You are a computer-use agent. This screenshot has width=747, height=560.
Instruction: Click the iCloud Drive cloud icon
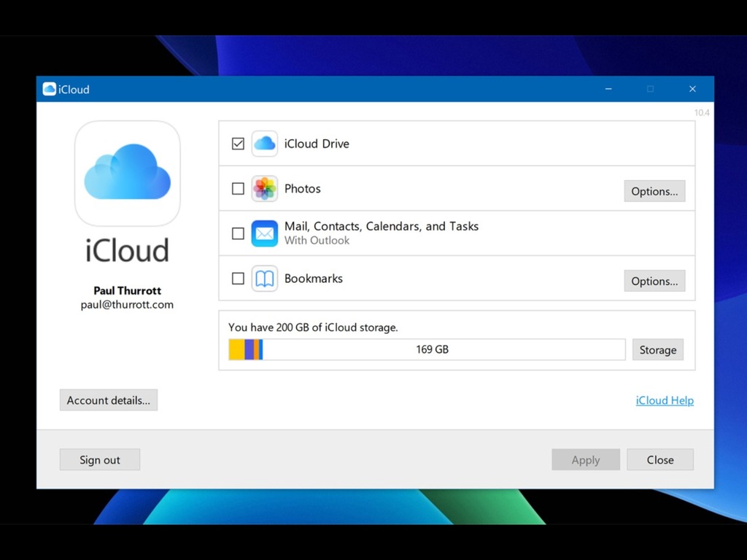[x=264, y=144]
